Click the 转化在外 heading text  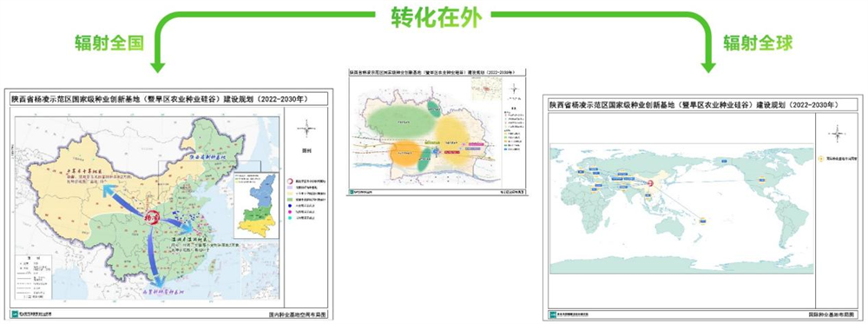click(433, 17)
